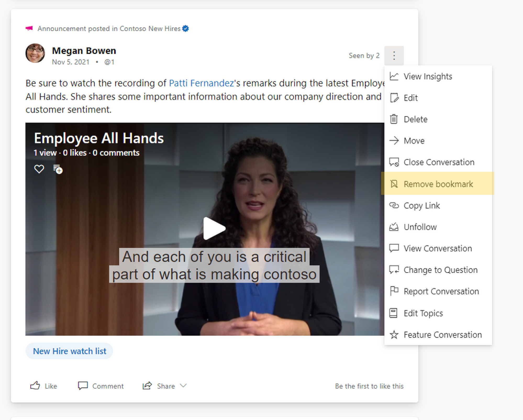Choose Remove bookmark menu entry
This screenshot has height=420, width=523.
(x=438, y=184)
